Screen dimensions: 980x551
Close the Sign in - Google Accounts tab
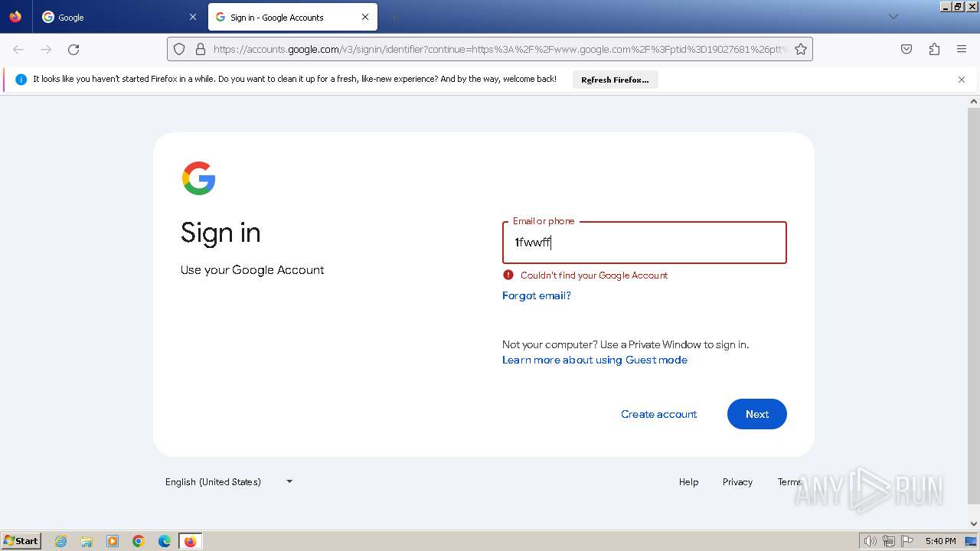coord(365,17)
